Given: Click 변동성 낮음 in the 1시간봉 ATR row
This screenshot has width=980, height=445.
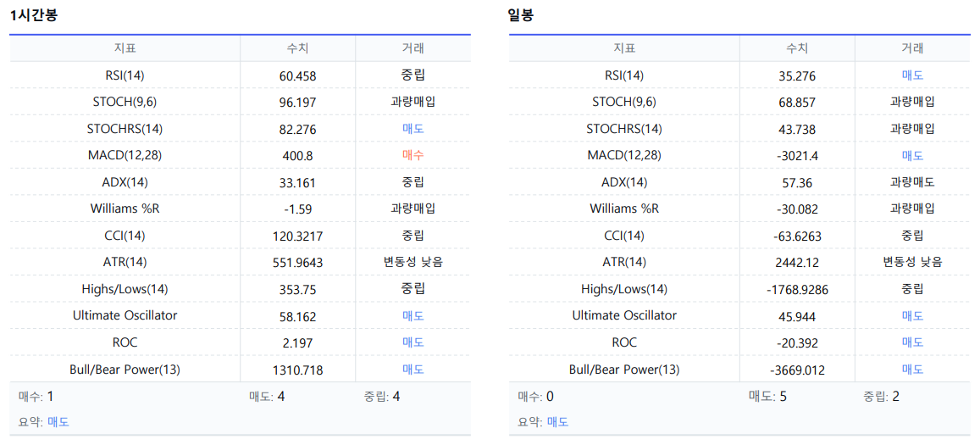Looking at the screenshot, I should pos(412,262).
